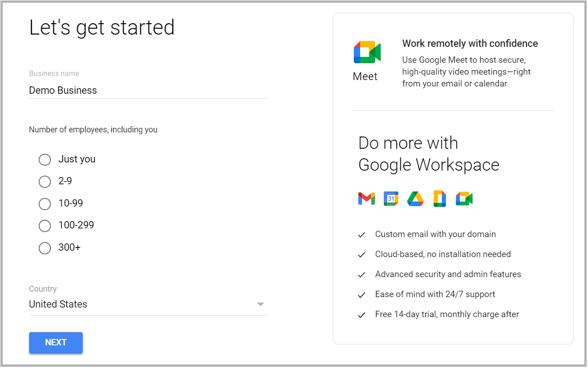
Task: Click the Google Drive icon
Action: pos(415,199)
